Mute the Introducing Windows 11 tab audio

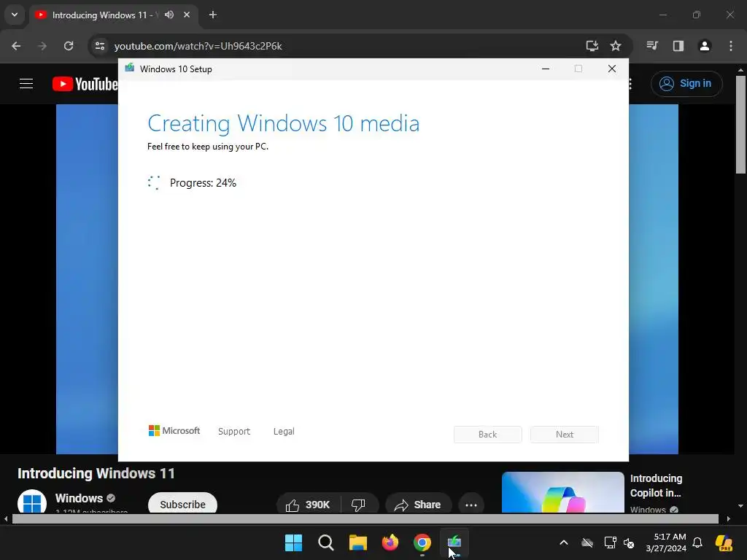169,15
